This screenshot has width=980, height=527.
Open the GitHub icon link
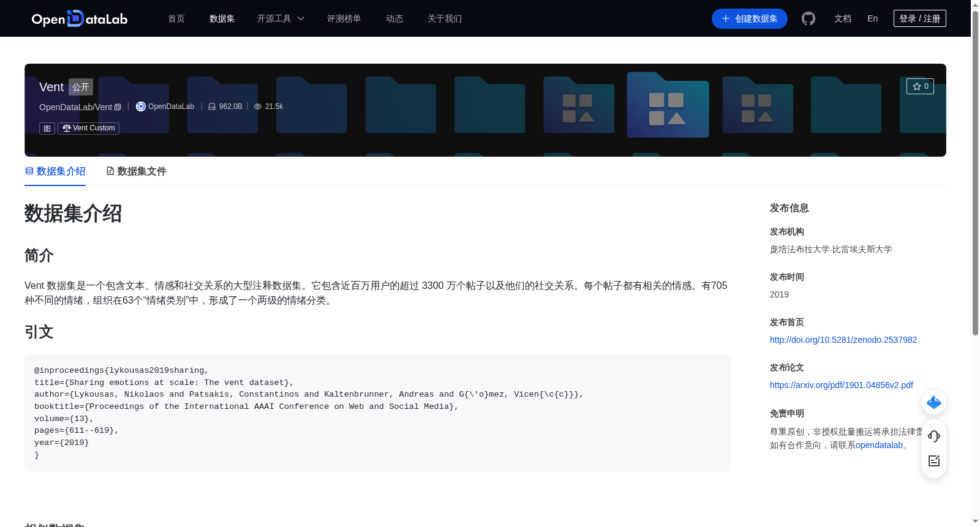[809, 18]
